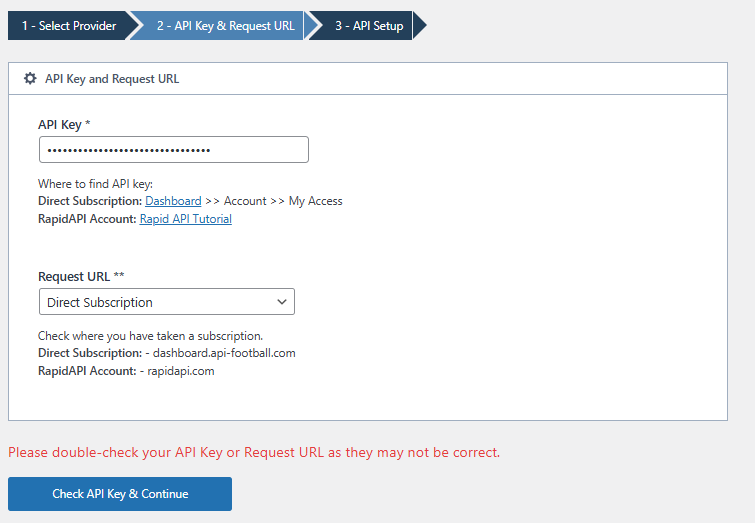Image resolution: width=755 pixels, height=523 pixels.
Task: Click the dashboard.api-football.com text
Action: [226, 353]
